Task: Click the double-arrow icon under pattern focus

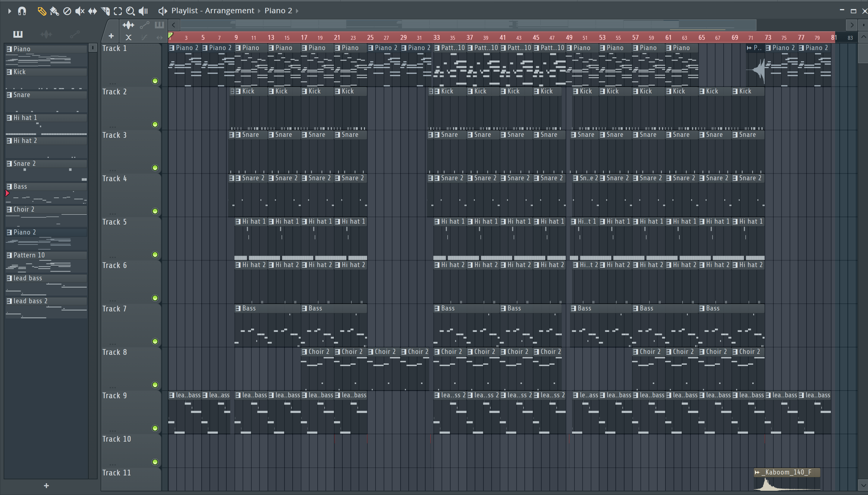Action: coord(159,37)
